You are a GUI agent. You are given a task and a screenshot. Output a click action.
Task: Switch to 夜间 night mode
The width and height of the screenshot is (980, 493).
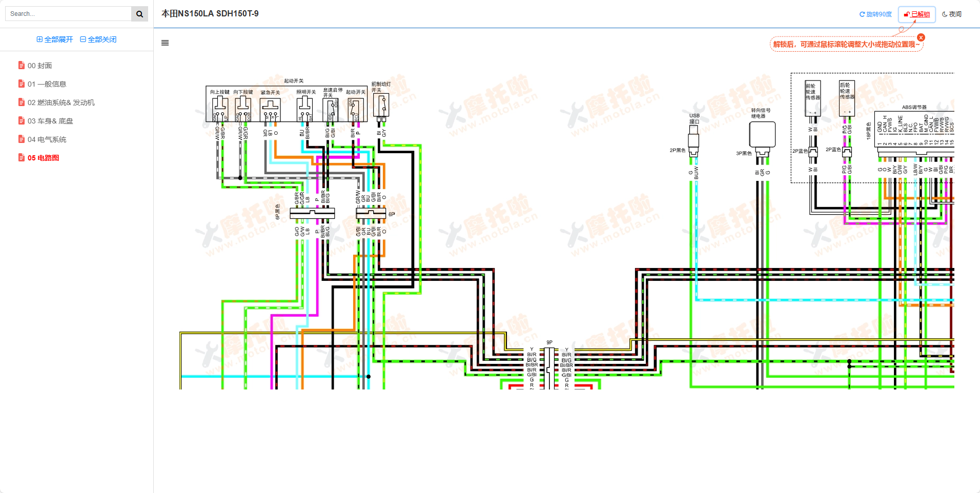952,14
